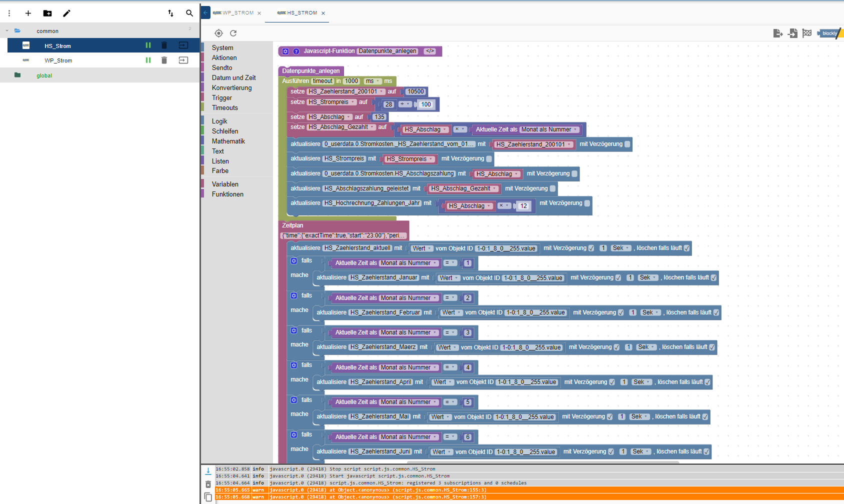Copy log with copy icon
844x504 pixels.
[208, 497]
